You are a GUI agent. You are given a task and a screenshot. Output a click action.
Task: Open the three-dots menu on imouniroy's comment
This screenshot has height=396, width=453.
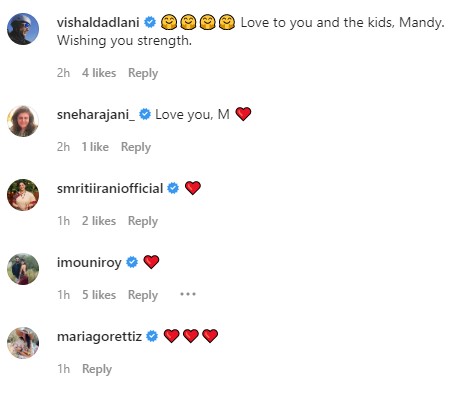click(188, 294)
